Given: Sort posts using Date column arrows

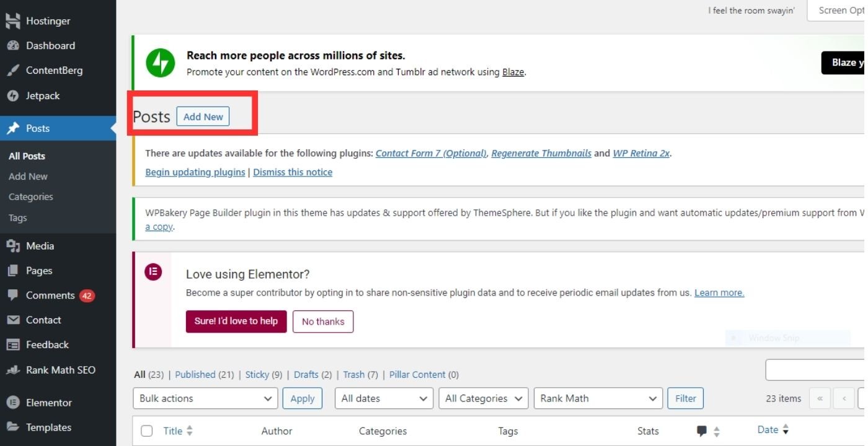Looking at the screenshot, I should [786, 429].
